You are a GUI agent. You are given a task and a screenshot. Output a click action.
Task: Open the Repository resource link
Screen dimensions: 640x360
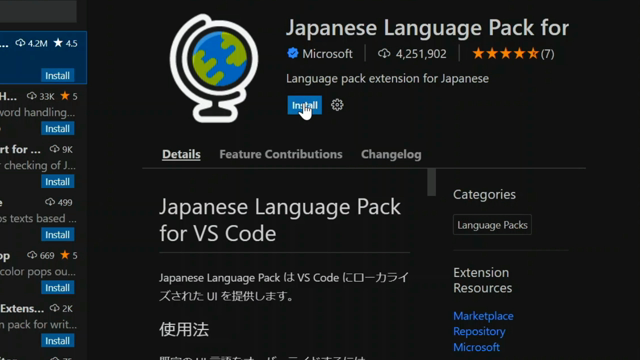coord(479,331)
